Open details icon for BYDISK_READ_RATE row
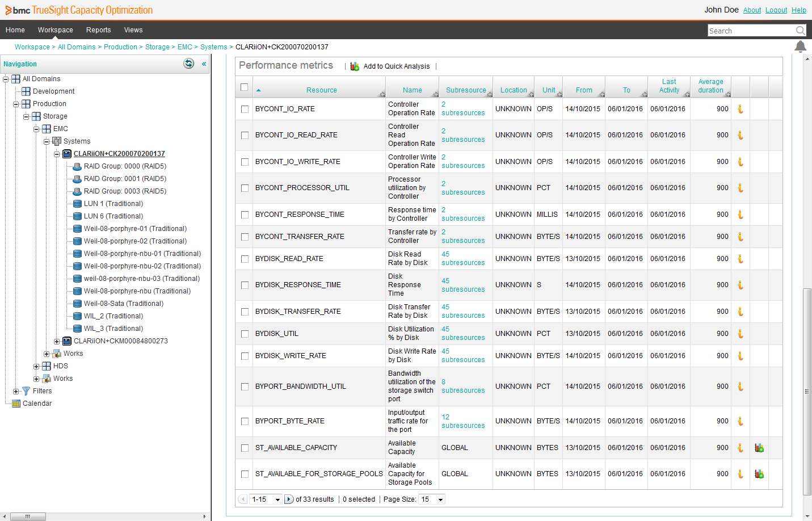Image resolution: width=812 pixels, height=521 pixels. (741, 259)
